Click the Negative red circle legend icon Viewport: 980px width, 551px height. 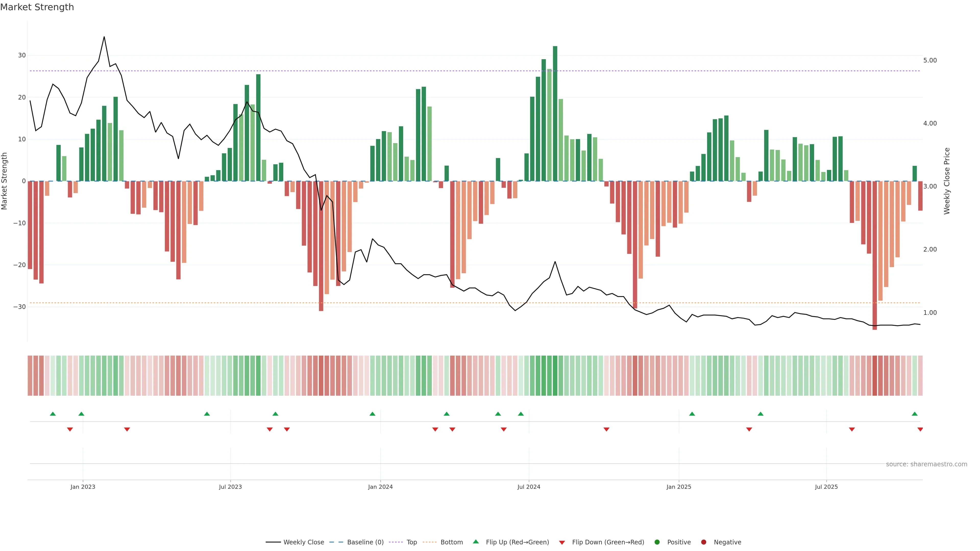[x=703, y=542]
